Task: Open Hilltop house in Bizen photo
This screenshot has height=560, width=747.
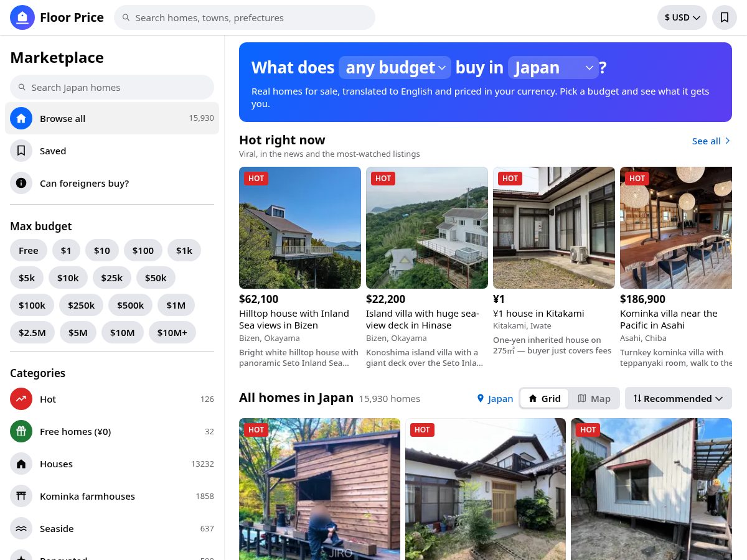Action: (x=300, y=228)
